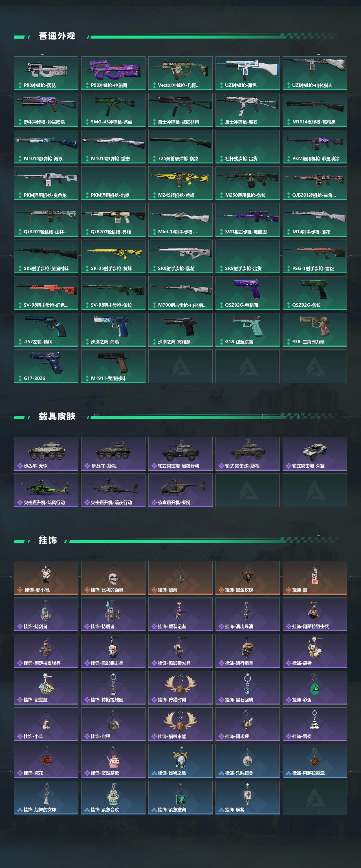Select the G18-浅蓝涂装 pistol skin
This screenshot has width=361, height=868.
(x=247, y=329)
